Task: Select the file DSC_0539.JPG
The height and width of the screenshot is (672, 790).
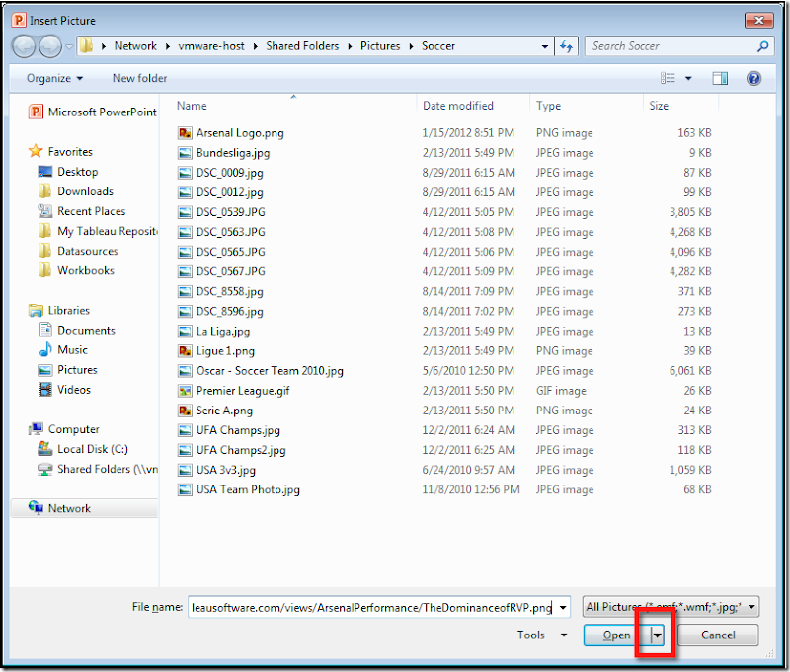Action: pyautogui.click(x=231, y=212)
